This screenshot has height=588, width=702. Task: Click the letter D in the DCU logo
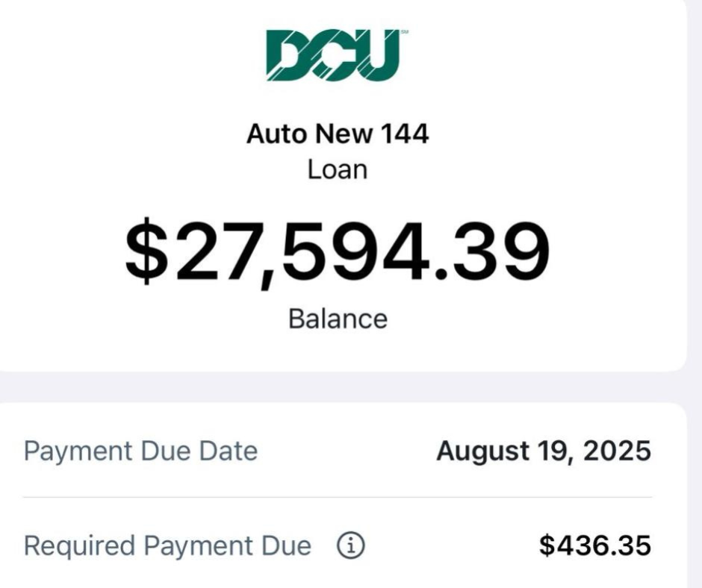pyautogui.click(x=287, y=56)
